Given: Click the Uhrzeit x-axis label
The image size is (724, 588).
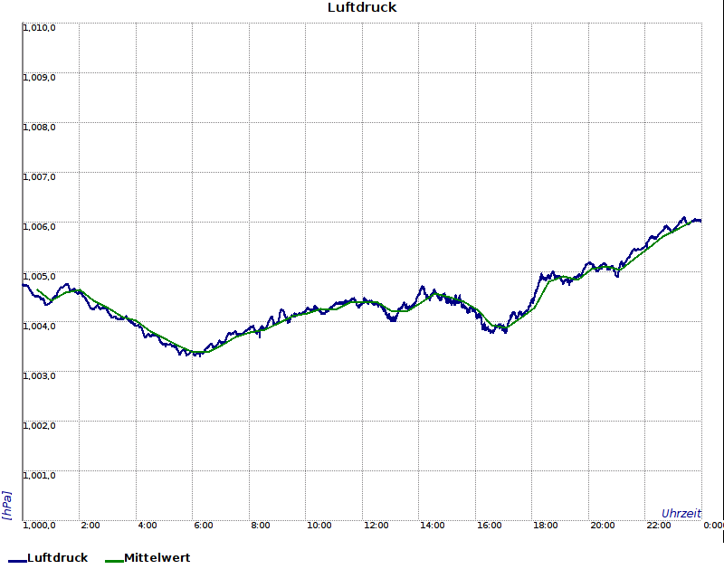Looking at the screenshot, I should (x=681, y=513).
